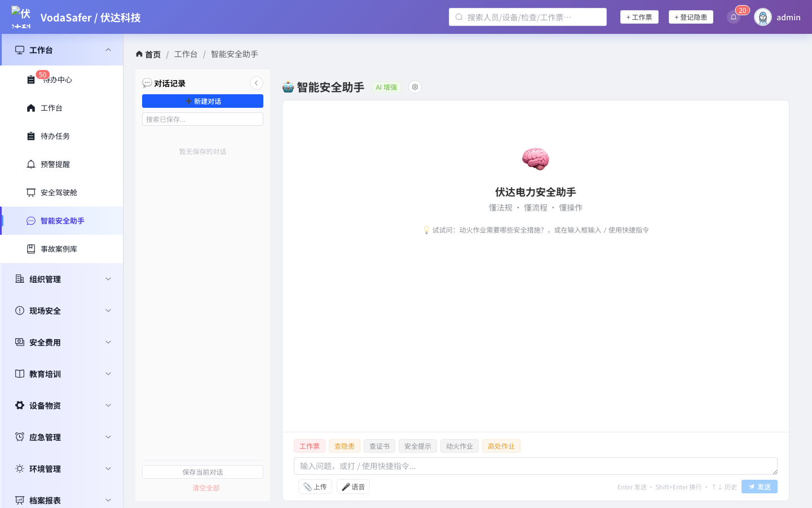The image size is (812, 508).
Task: Go to 待办任务 menu item
Action: [x=61, y=136]
